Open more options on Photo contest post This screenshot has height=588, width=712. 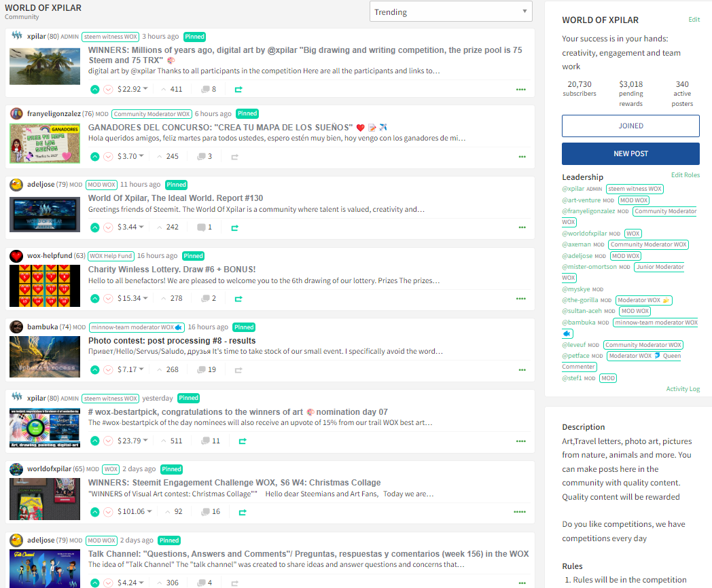coord(522,370)
